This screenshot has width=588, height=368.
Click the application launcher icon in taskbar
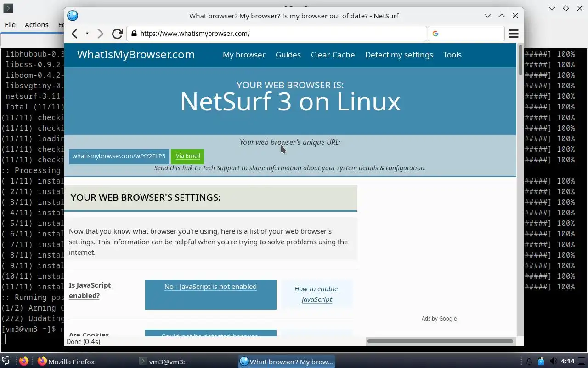point(6,361)
